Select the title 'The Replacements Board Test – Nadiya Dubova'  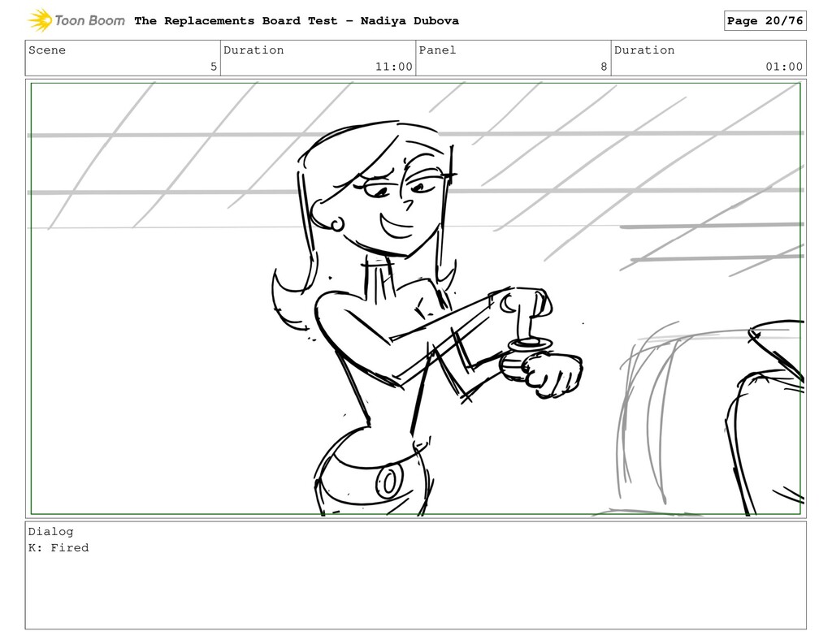point(297,20)
